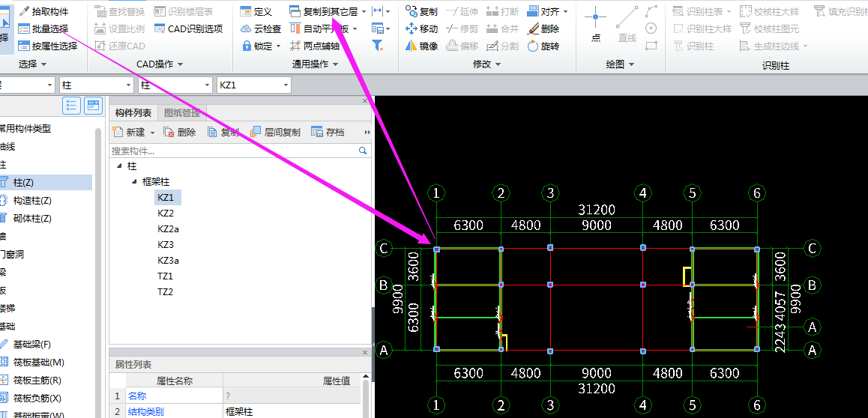This screenshot has height=418, width=868.
Task: Switch navigation panel to card view icon
Action: (94, 105)
